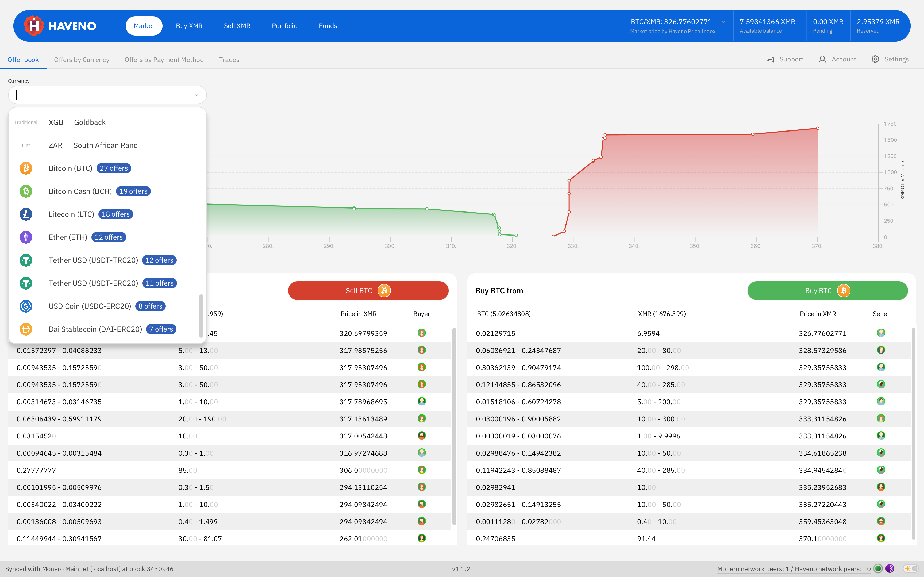The height and width of the screenshot is (577, 924).
Task: Click the purple Tor status icon
Action: pyautogui.click(x=890, y=569)
